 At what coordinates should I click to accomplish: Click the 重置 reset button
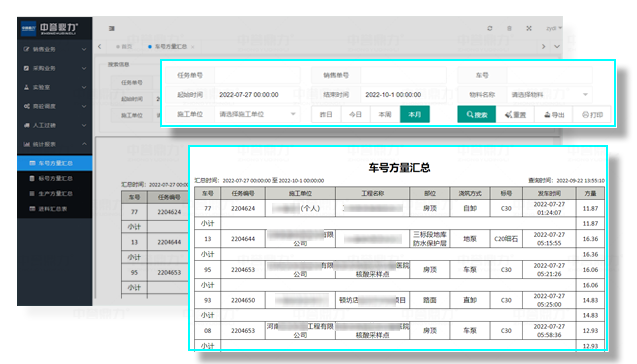click(x=515, y=115)
